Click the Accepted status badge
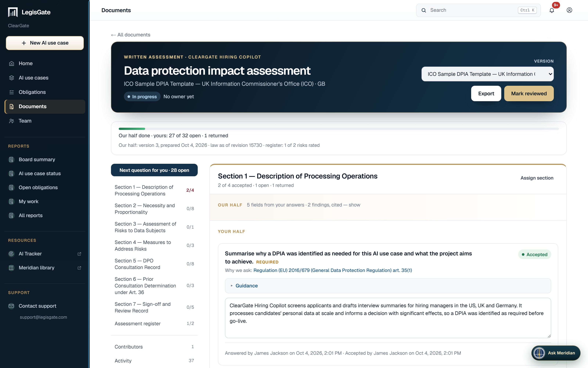Screen dimensions: 588x368 pyautogui.click(x=534, y=255)
